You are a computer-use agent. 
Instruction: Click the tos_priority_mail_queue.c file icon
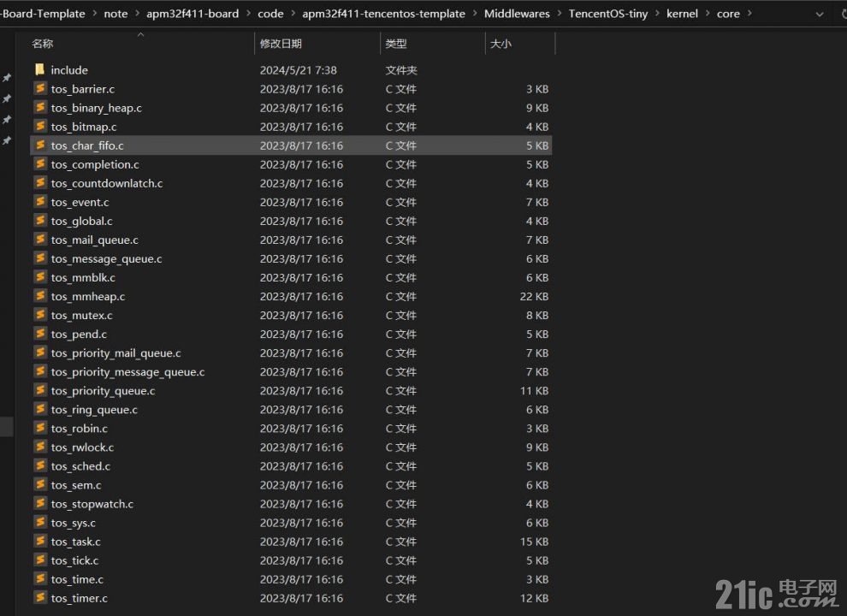pos(40,352)
